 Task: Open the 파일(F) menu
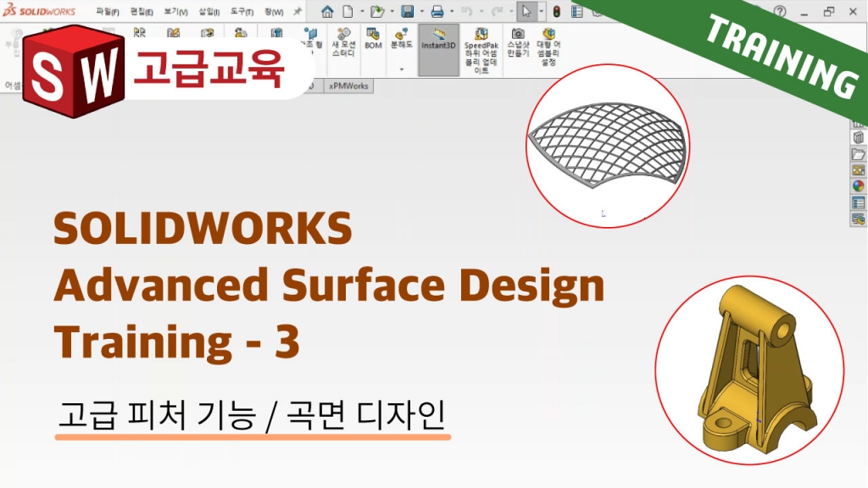click(108, 12)
